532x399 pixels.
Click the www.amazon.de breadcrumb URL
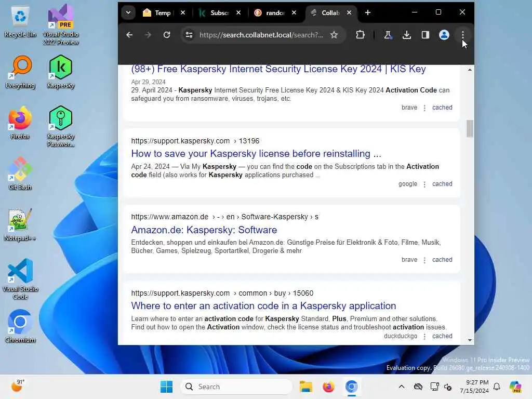pyautogui.click(x=224, y=217)
